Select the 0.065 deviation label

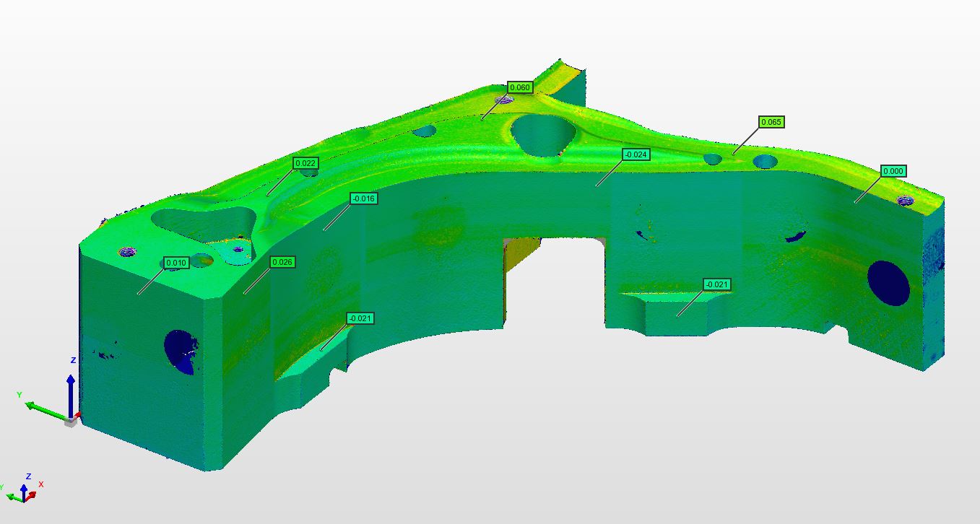(771, 122)
